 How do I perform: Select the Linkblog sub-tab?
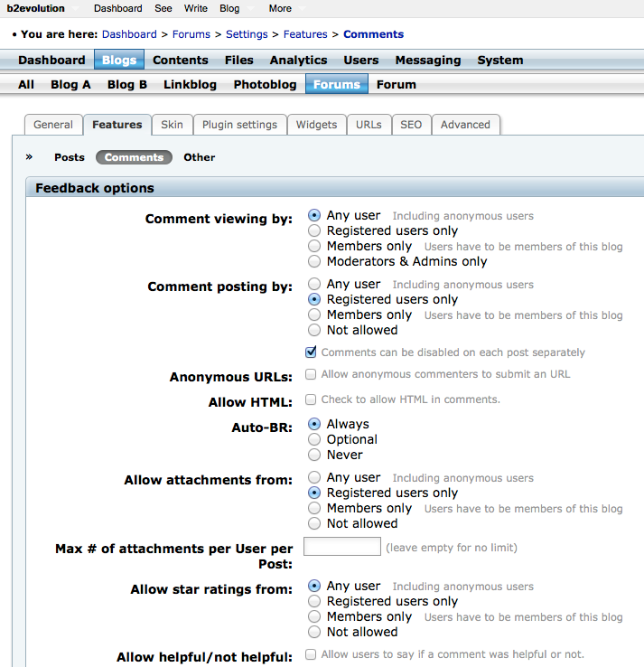pos(190,84)
